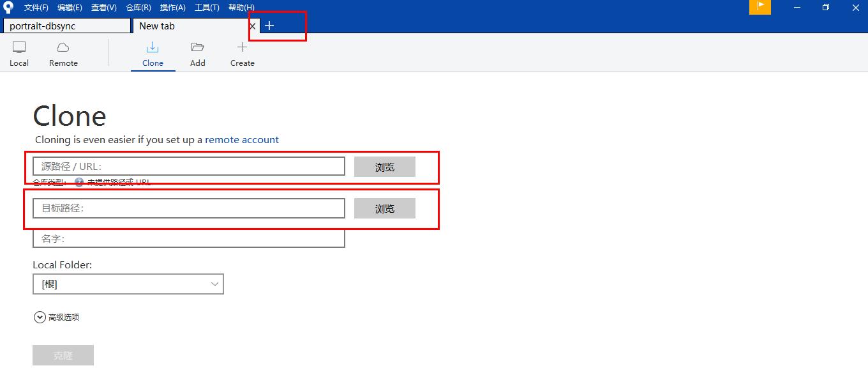This screenshot has height=391, width=868.
Task: Open the 操作(A) menu
Action: 172,8
